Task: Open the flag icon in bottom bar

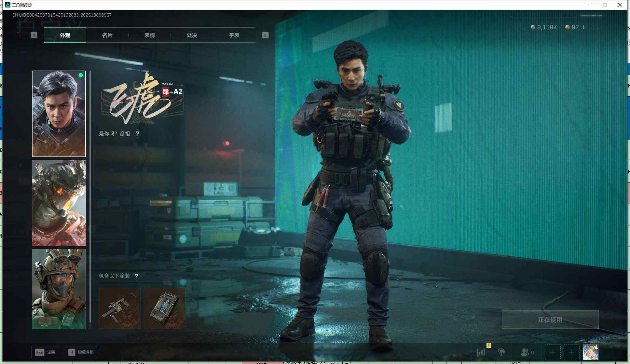Action: pos(501,352)
